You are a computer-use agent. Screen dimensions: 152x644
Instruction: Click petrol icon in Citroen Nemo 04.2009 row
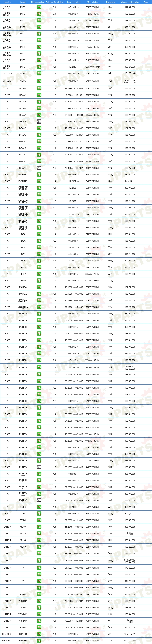(x=39, y=81)
